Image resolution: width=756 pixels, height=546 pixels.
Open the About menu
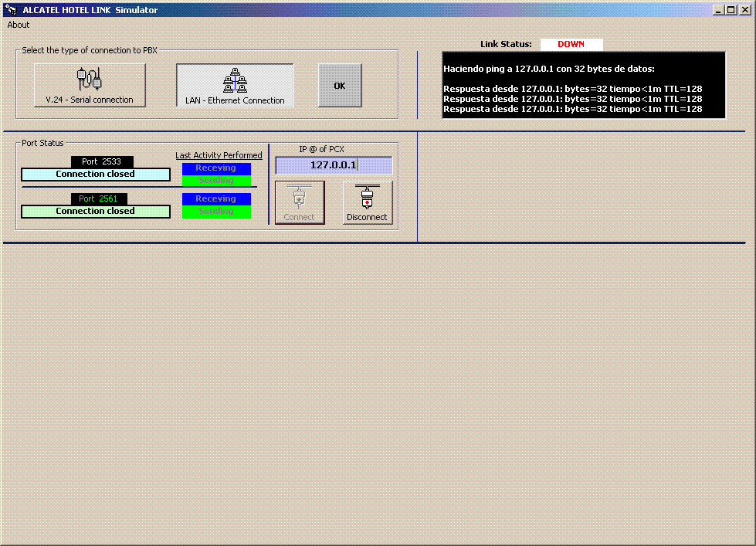point(18,25)
